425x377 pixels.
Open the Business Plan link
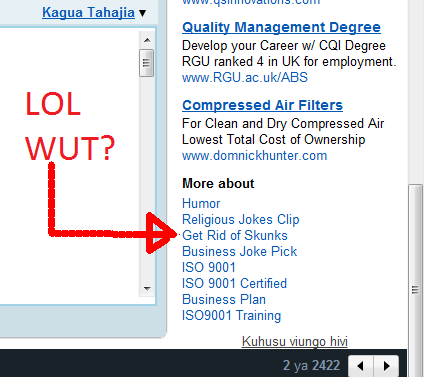pyautogui.click(x=224, y=299)
